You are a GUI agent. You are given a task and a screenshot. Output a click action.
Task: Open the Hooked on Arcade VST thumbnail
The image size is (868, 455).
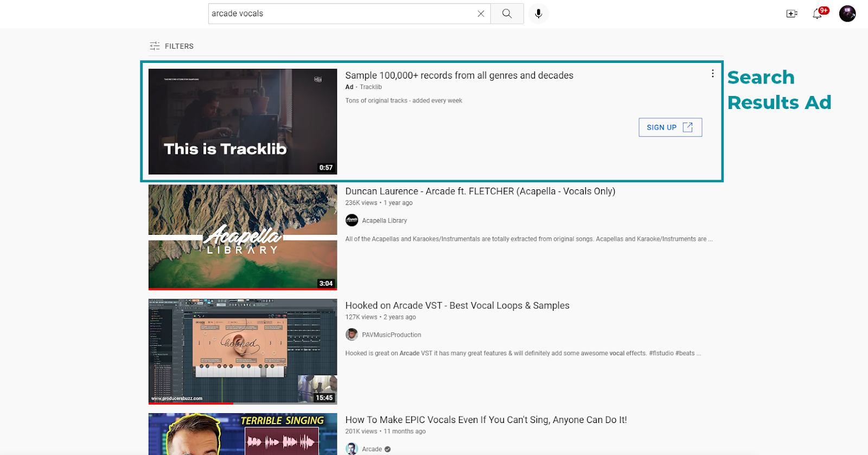click(242, 351)
